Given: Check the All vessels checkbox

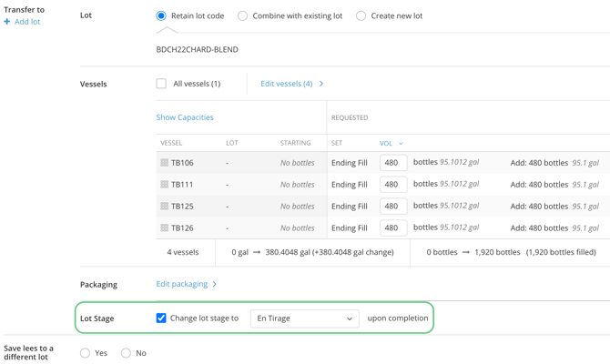Looking at the screenshot, I should point(161,84).
